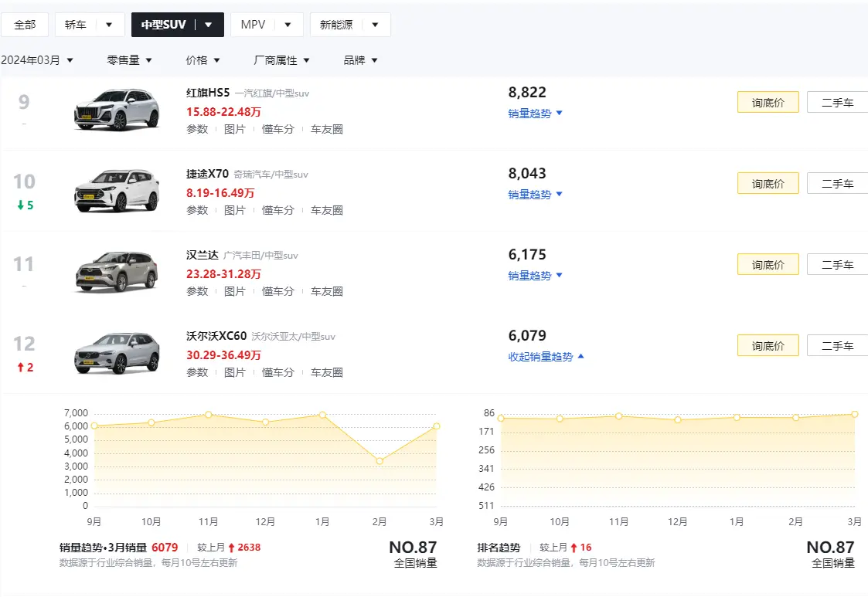Screen dimensions: 868x597
Task: Click price 23.28-31.28万 of 汉兰达
Action: click(223, 274)
